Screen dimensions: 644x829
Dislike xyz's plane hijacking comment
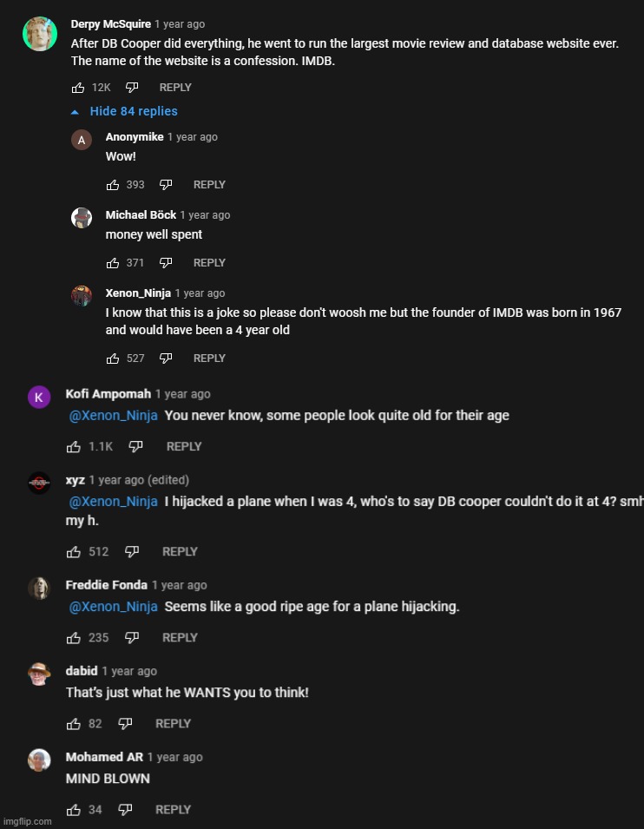[132, 552]
